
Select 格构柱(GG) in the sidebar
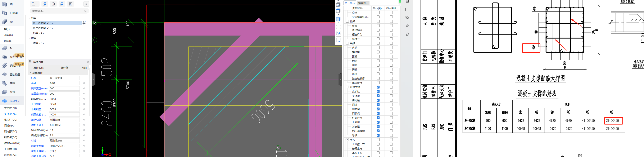point(10,120)
